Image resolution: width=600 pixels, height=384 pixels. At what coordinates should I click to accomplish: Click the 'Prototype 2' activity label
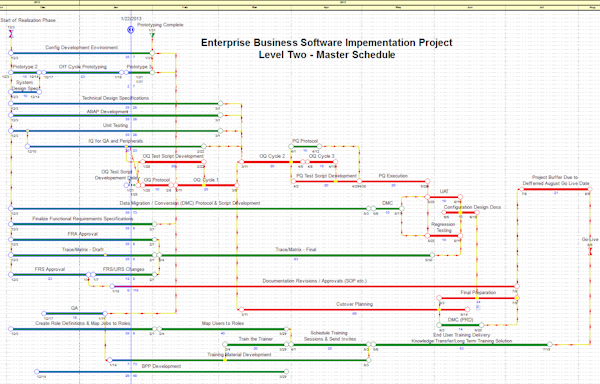25,67
